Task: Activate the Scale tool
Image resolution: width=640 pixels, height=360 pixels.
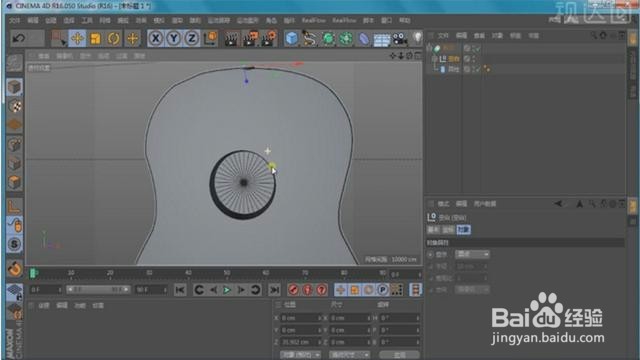Action: click(96, 38)
